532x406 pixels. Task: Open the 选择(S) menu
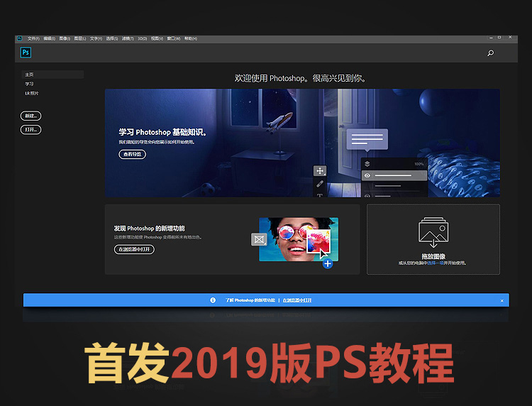click(x=112, y=39)
